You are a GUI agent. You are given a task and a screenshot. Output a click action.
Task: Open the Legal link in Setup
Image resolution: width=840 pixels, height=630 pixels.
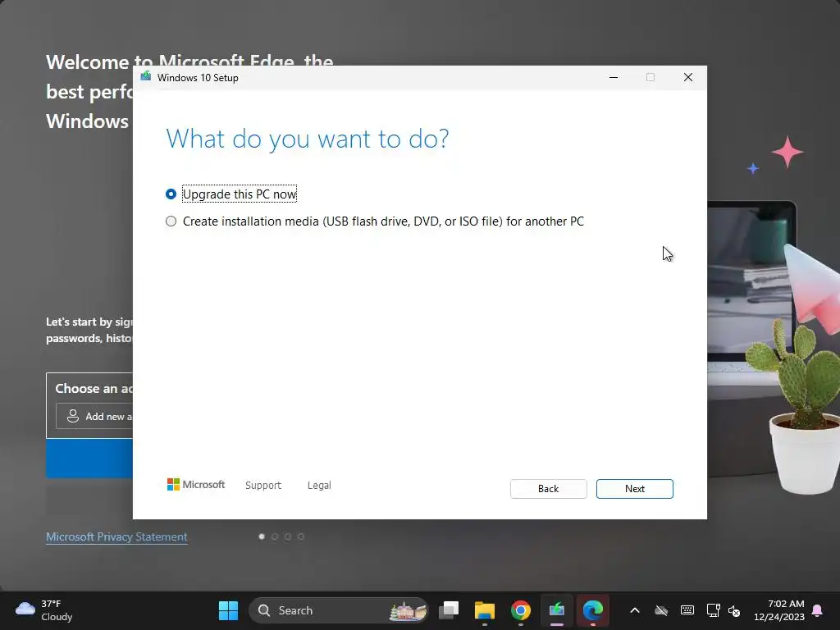click(x=319, y=486)
